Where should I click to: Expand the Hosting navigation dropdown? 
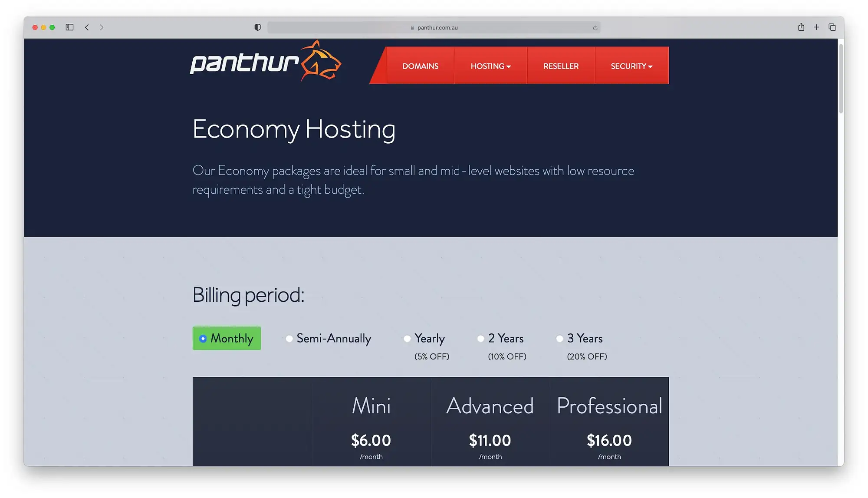click(x=490, y=66)
